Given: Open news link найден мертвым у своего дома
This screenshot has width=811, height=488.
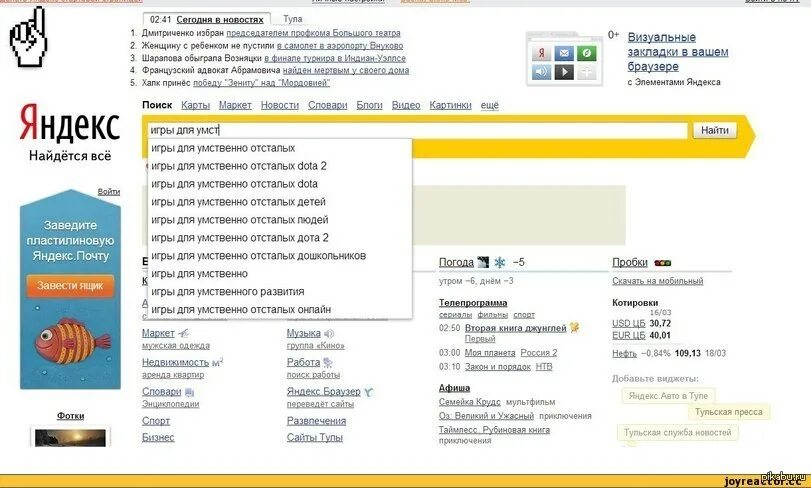Looking at the screenshot, I should tap(346, 70).
